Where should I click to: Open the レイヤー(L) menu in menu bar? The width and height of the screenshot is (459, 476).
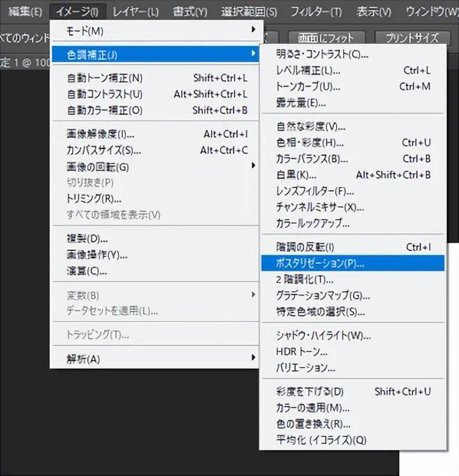[x=135, y=11]
